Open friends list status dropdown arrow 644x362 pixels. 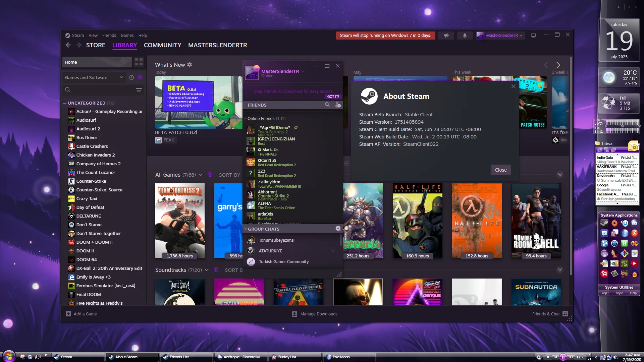click(x=303, y=71)
